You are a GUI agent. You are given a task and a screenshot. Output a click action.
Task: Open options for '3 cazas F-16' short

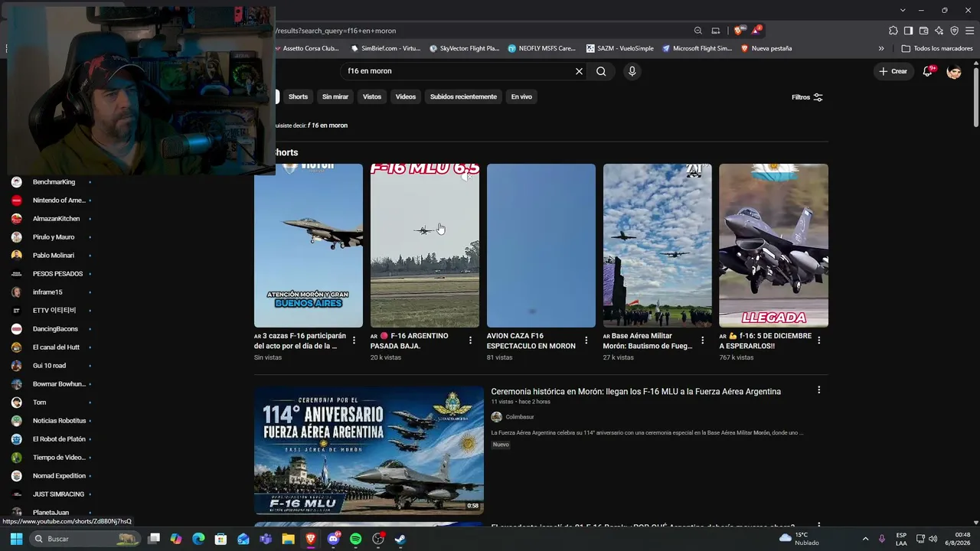click(x=354, y=341)
